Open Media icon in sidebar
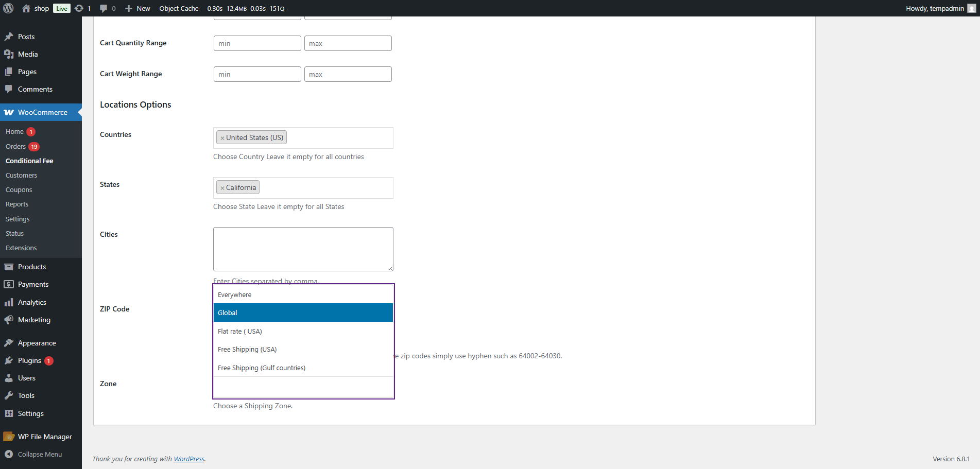980x469 pixels. [9, 54]
